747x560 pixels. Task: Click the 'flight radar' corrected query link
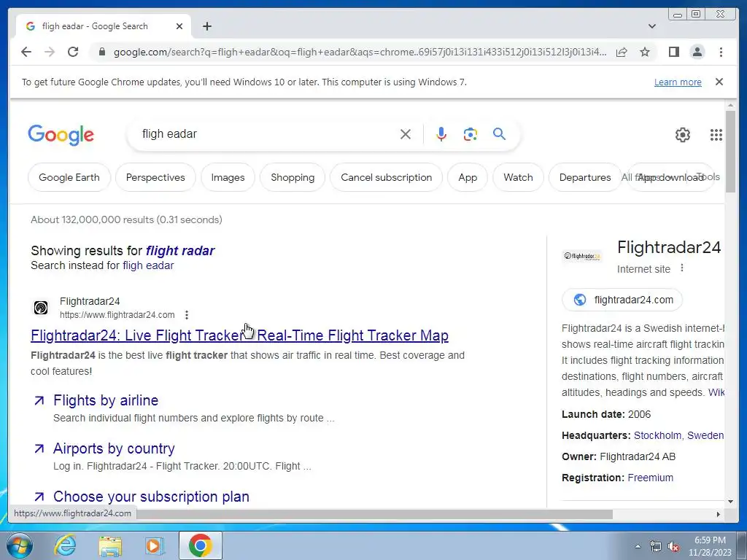click(180, 251)
